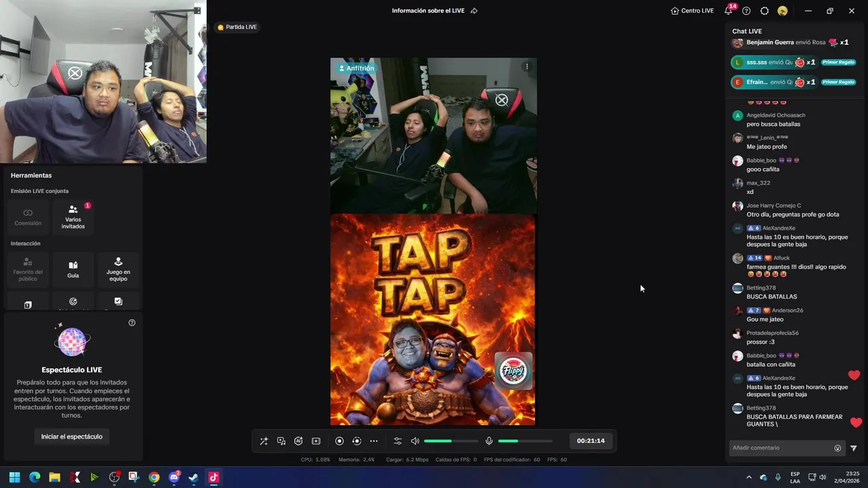This screenshot has height=488, width=868.
Task: Click the sparkle frame icon in toolbar
Action: tap(316, 441)
